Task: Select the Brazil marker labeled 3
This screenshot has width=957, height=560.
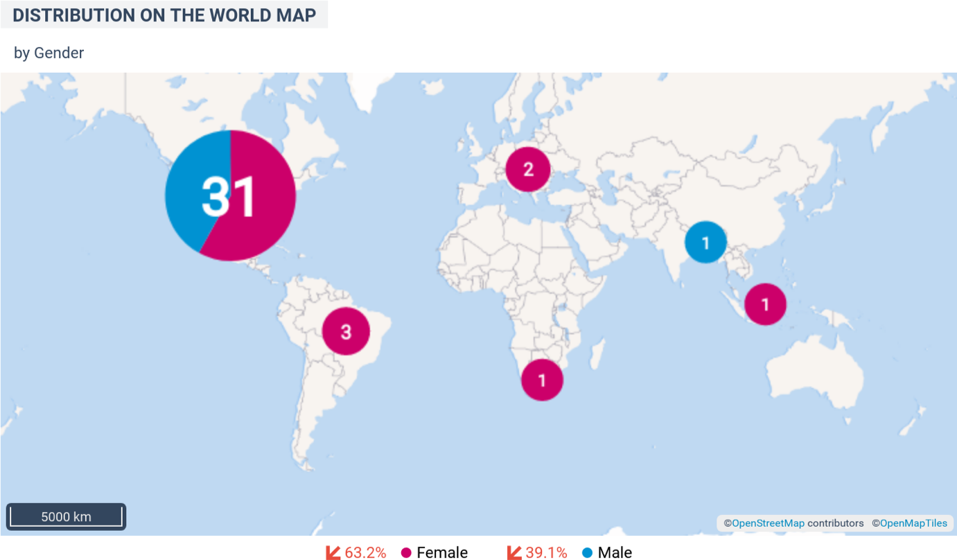Action: [346, 331]
